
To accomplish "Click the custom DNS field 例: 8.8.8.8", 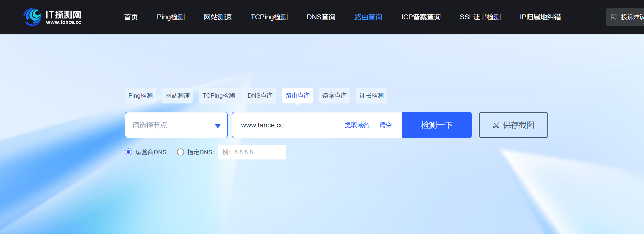I will pos(252,152).
